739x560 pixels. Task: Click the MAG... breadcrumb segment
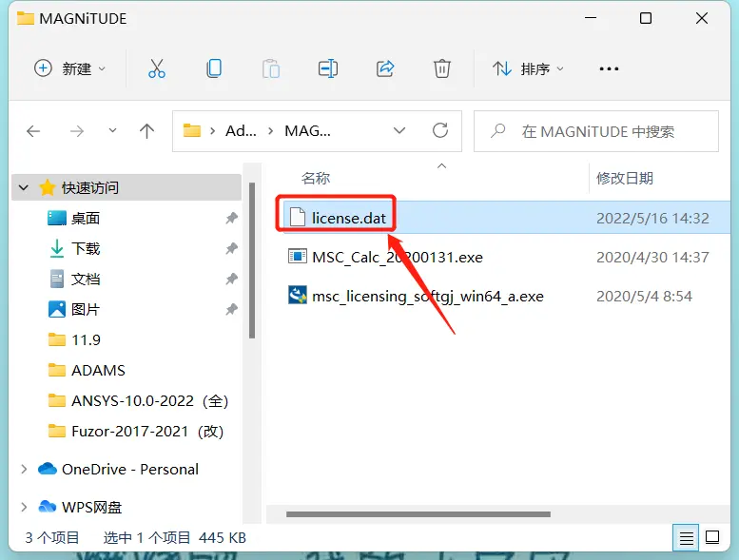[x=307, y=131]
